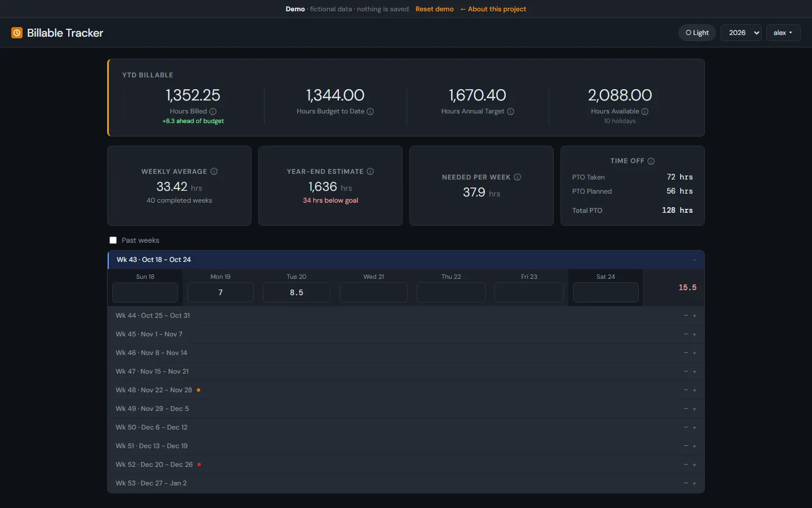Click the 15.5 weekly total

(x=687, y=288)
